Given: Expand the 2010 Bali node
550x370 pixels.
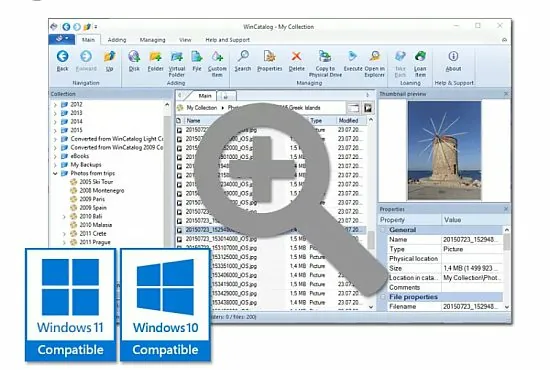Looking at the screenshot, I should [64, 216].
